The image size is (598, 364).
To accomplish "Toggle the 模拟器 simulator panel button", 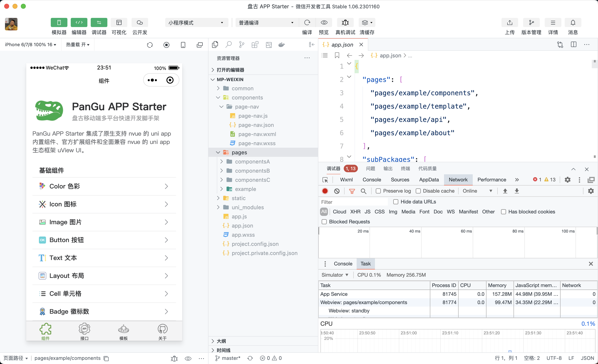I will [59, 22].
